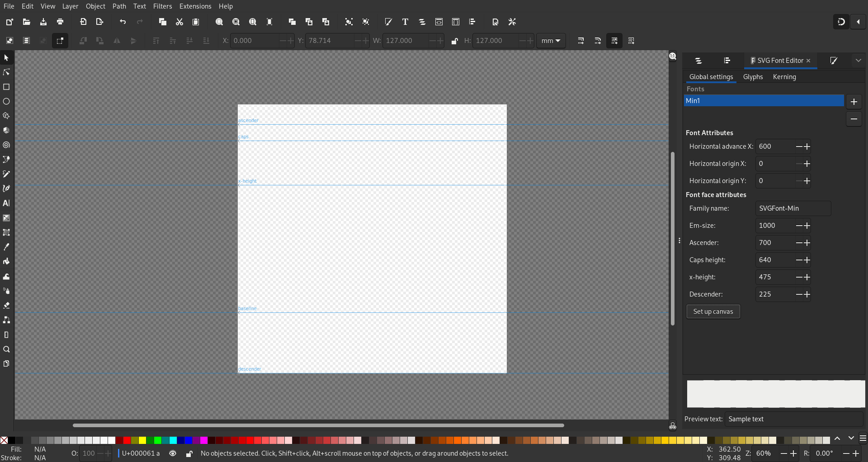Screen dimensions: 868x462
Task: Choose the Spiral tool
Action: pos(6,145)
